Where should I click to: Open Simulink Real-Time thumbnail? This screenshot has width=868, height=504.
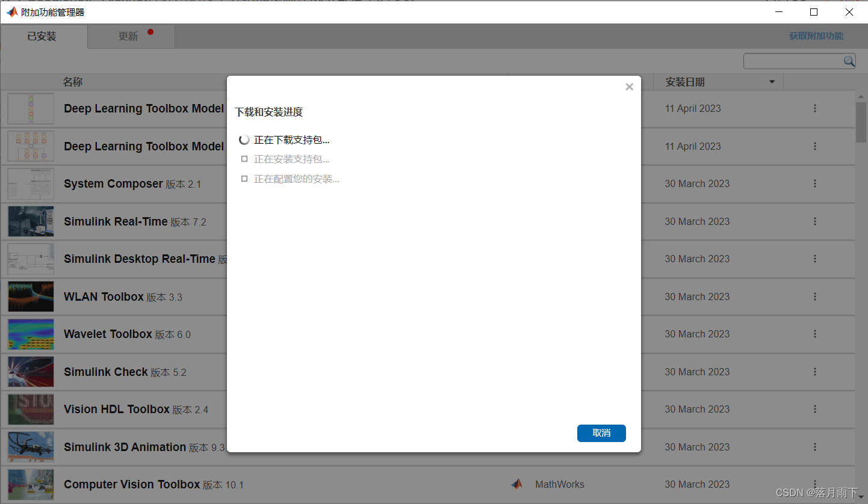click(31, 221)
